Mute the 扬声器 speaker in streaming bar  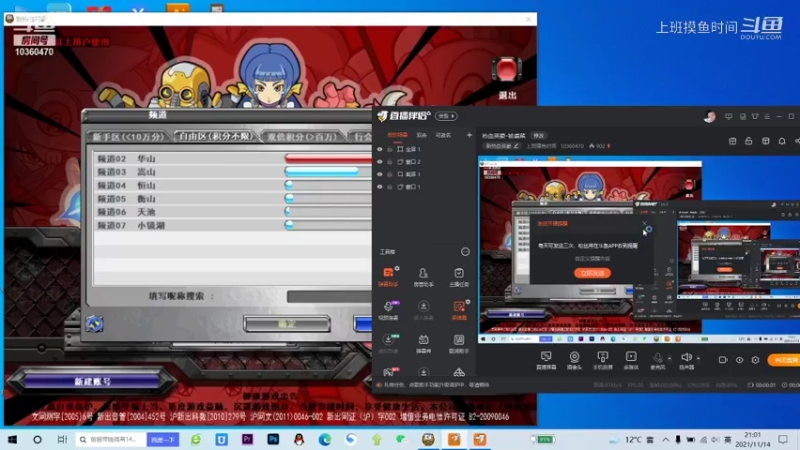pos(687,360)
